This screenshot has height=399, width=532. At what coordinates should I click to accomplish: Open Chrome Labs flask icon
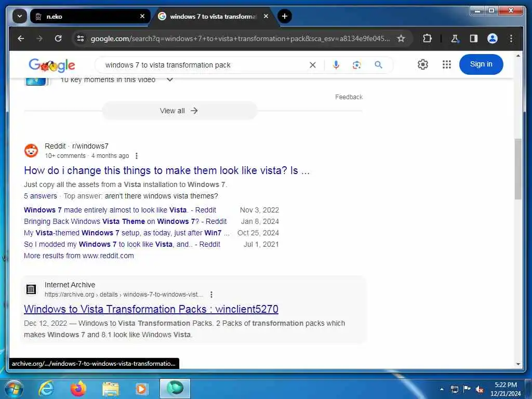click(x=455, y=38)
